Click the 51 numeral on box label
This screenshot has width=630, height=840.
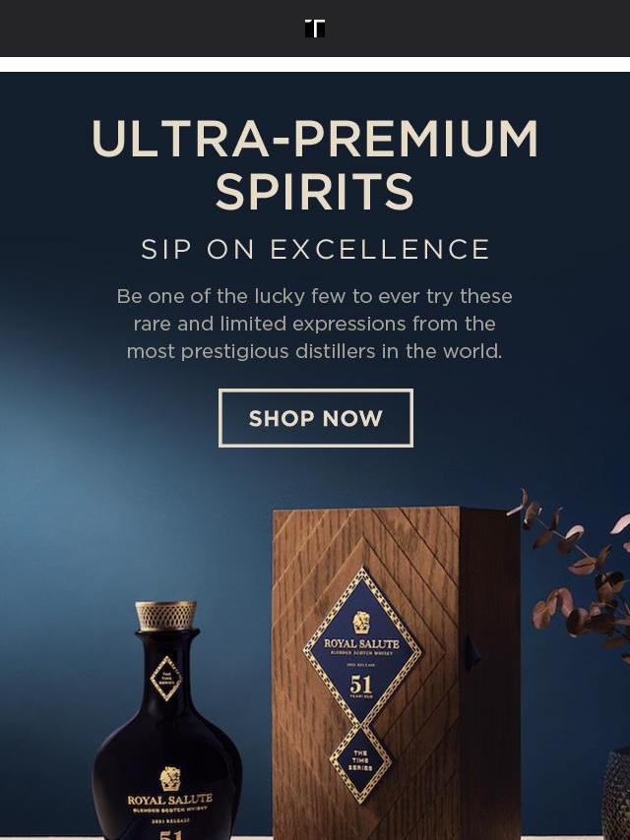[361, 685]
